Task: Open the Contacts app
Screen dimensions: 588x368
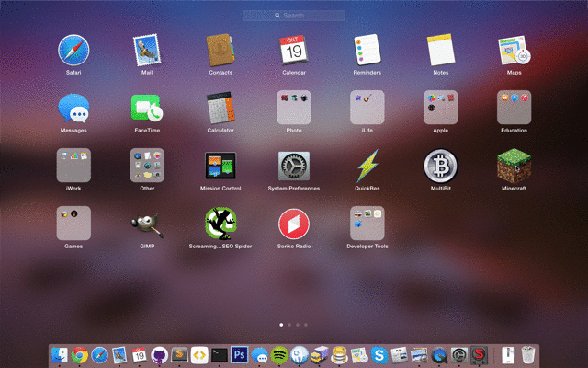Action: (220, 51)
